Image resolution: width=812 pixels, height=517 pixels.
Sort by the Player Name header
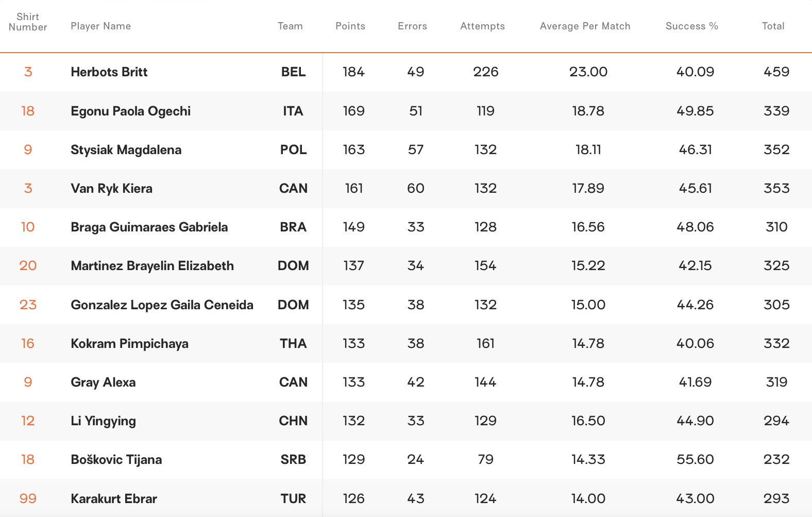pos(100,26)
